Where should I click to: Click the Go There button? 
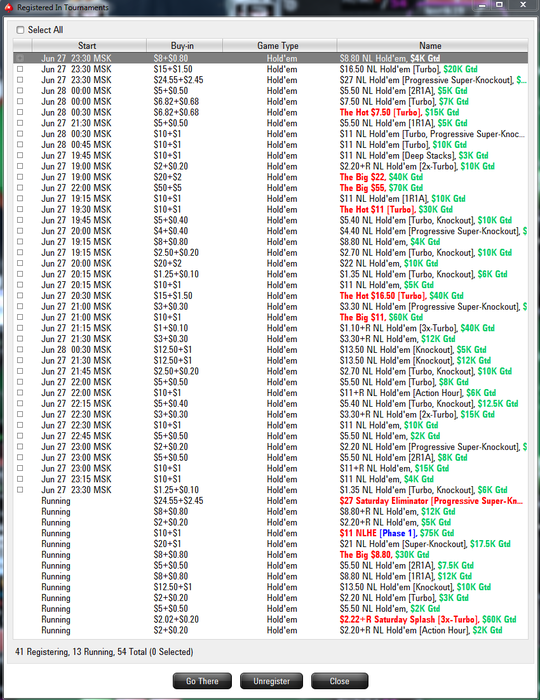(x=202, y=681)
